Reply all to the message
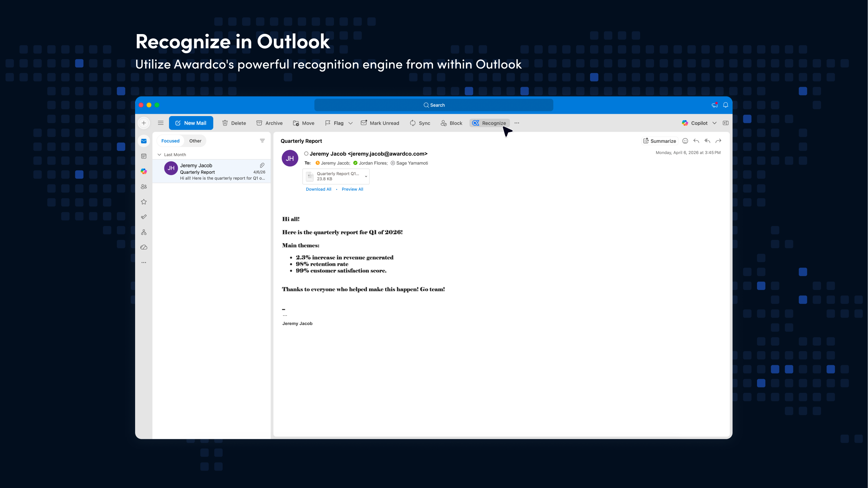The height and width of the screenshot is (488, 868). (x=707, y=141)
